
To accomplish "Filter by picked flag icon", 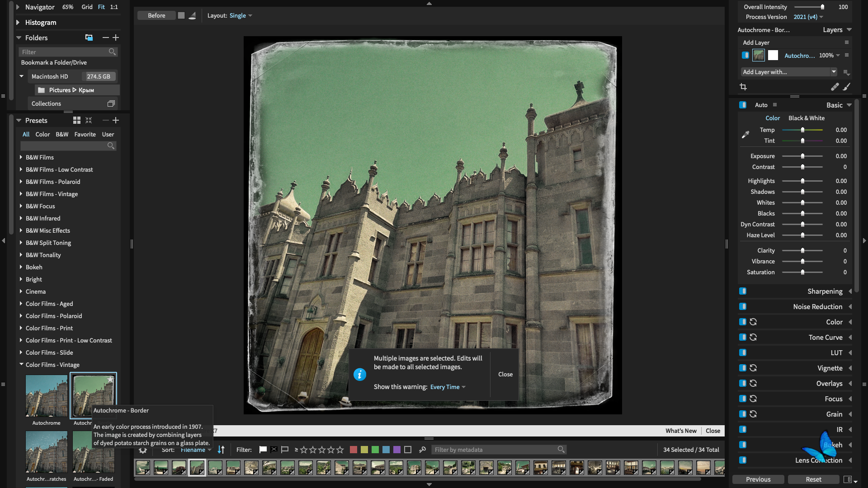I will [x=263, y=450].
